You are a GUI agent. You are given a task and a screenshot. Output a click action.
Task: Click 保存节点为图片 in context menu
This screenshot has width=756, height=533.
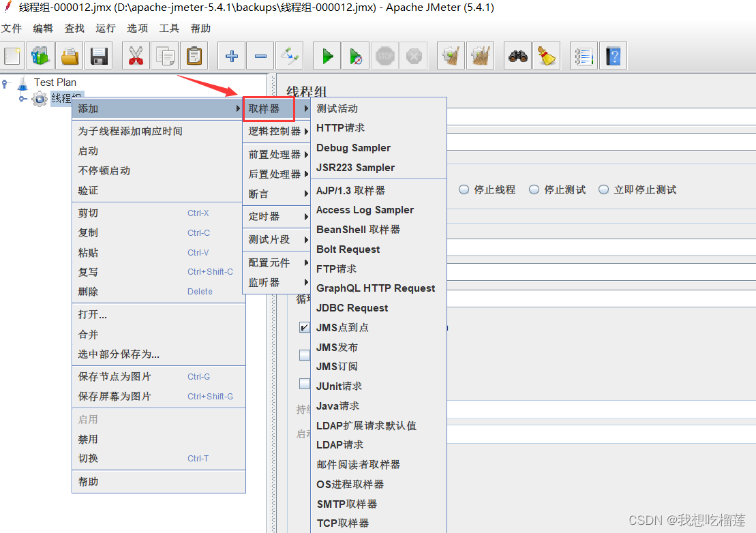pyautogui.click(x=159, y=376)
